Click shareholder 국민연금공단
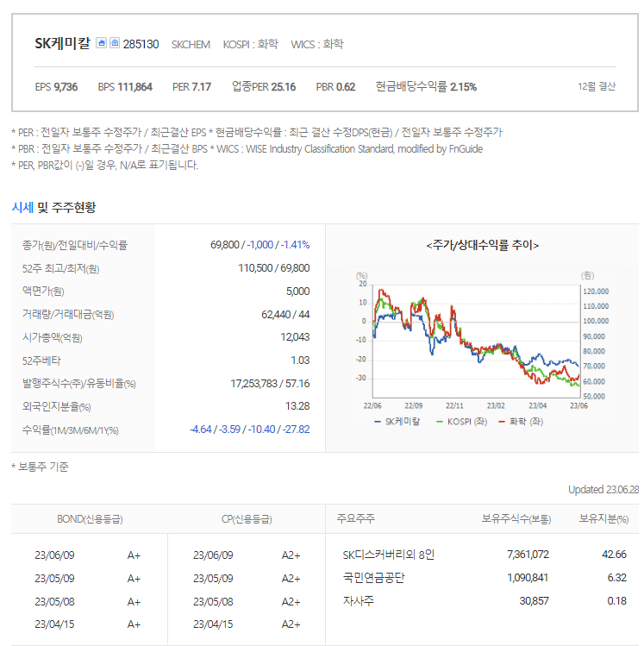Viewport: 644px width, 646px height. click(x=374, y=578)
